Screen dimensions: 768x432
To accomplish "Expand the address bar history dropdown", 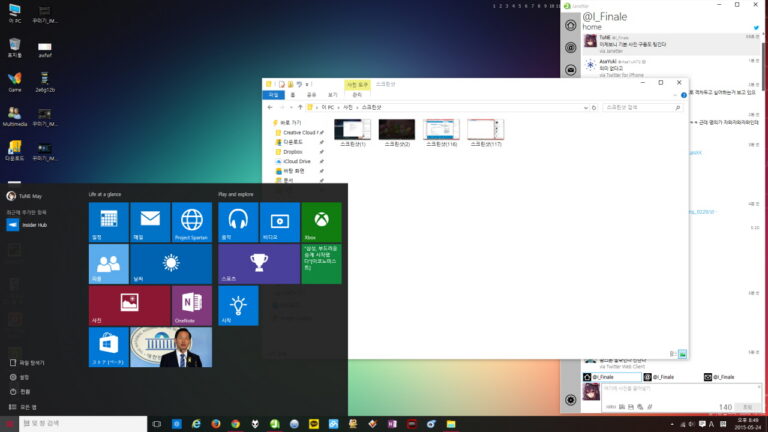I will [585, 107].
